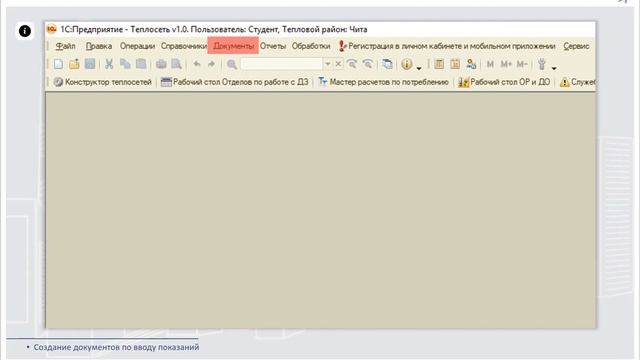The width and height of the screenshot is (640, 360).
Task: Click the Paste clipboard icon
Action: coord(141,64)
